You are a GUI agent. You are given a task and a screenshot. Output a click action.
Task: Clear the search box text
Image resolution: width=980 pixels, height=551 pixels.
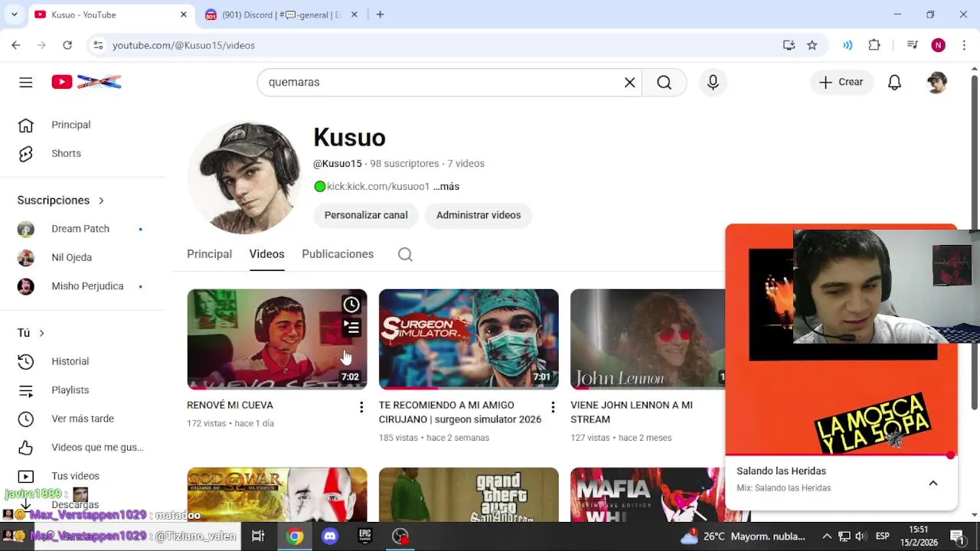pos(629,82)
